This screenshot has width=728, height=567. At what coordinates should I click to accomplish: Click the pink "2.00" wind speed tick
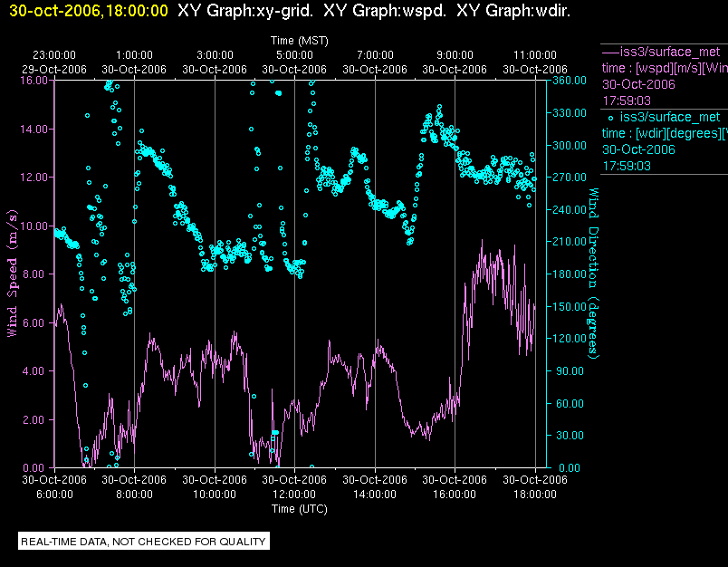[35, 419]
